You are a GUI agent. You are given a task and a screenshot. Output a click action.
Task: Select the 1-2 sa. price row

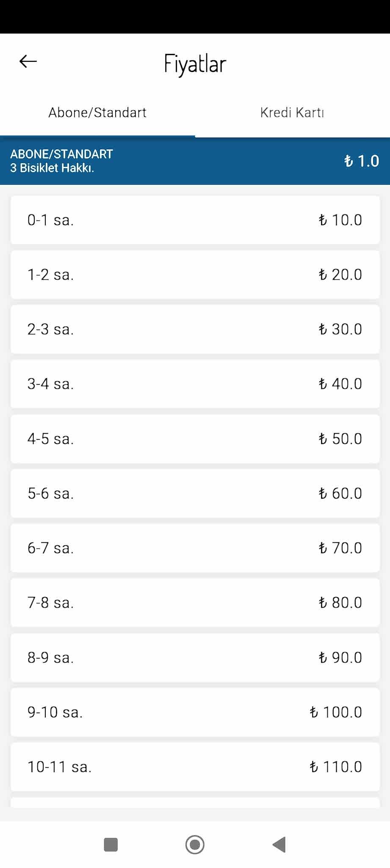click(x=195, y=275)
